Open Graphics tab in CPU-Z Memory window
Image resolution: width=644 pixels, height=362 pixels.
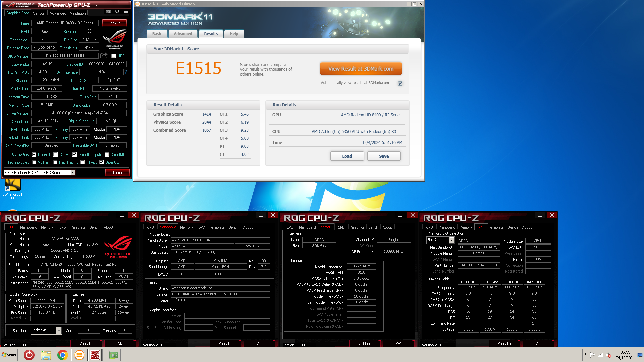pyautogui.click(x=357, y=227)
